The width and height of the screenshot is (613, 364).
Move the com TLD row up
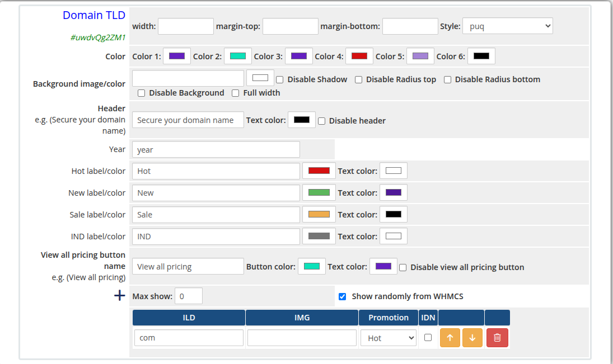point(450,338)
